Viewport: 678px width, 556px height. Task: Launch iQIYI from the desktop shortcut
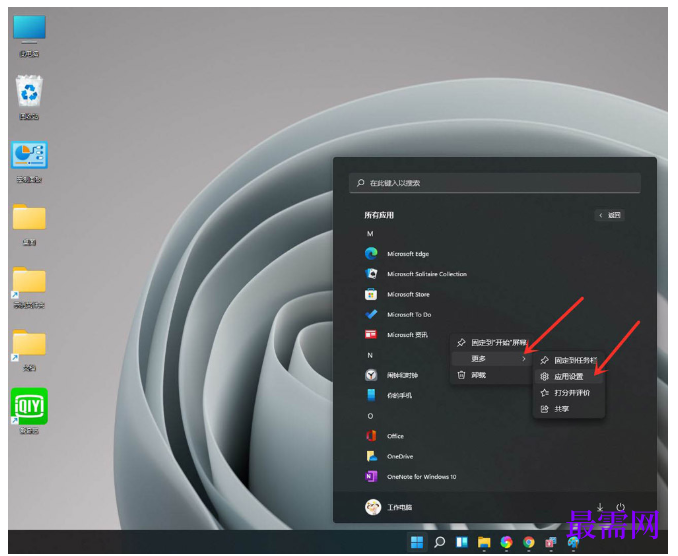pos(29,411)
